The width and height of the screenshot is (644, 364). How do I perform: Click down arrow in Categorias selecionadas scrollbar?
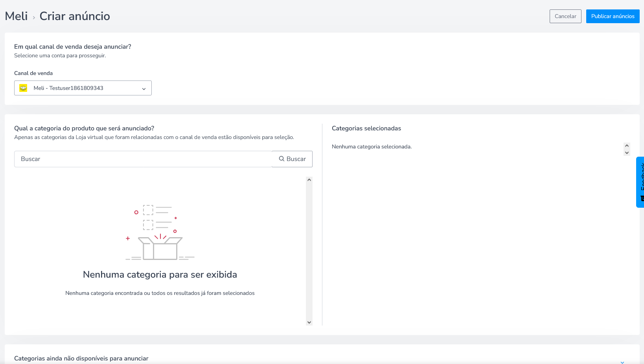(x=627, y=153)
